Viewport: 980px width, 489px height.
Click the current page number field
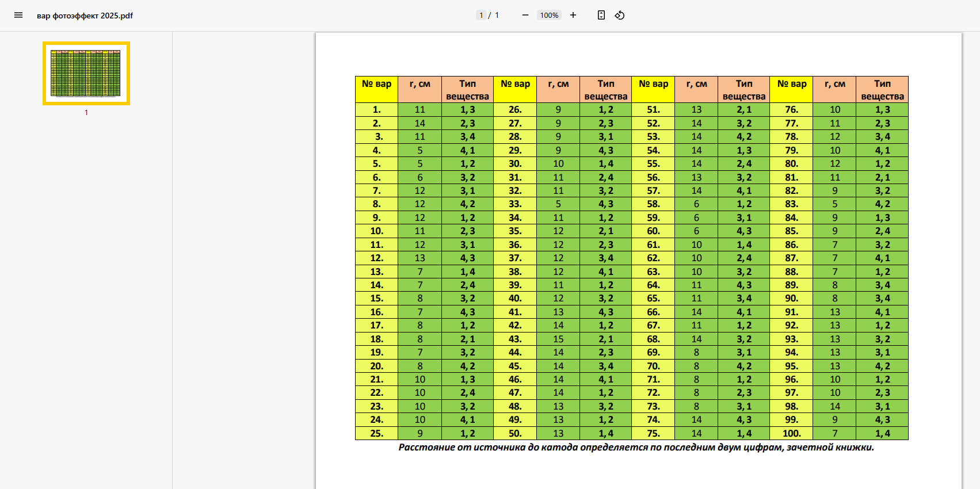(x=481, y=16)
